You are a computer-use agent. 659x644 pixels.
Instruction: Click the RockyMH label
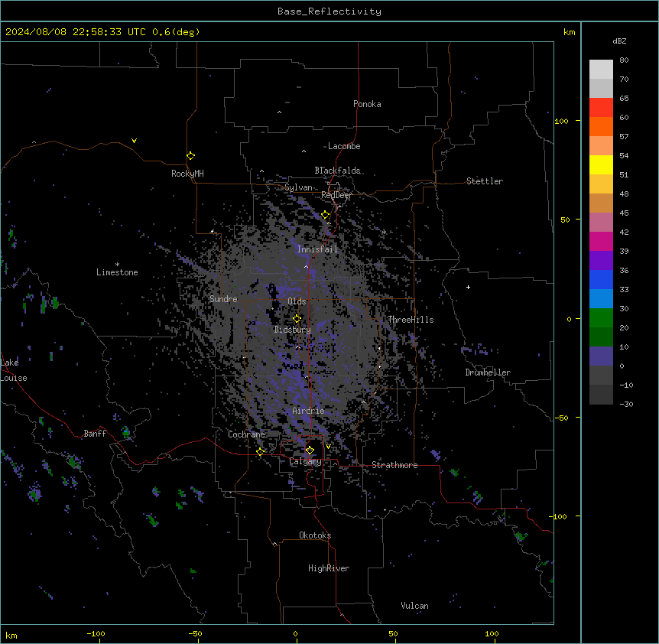(x=187, y=174)
